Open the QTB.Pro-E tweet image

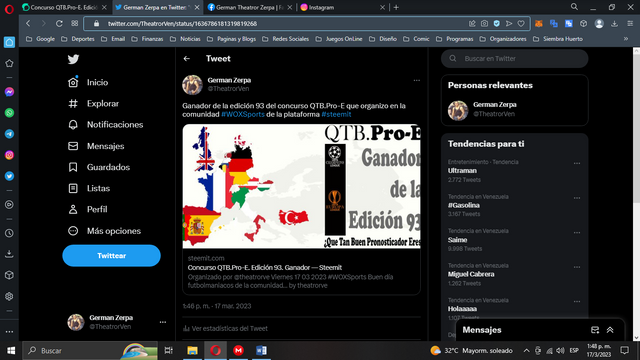pyautogui.click(x=301, y=186)
